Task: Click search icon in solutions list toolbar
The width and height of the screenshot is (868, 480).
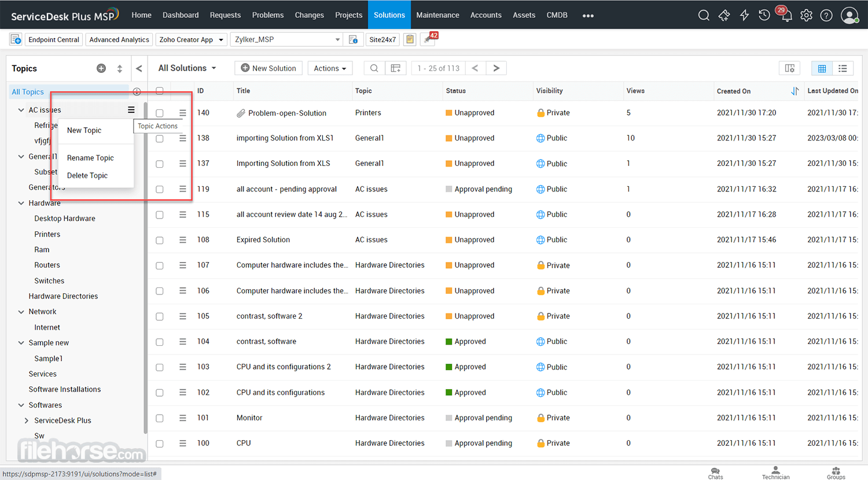Action: (374, 68)
